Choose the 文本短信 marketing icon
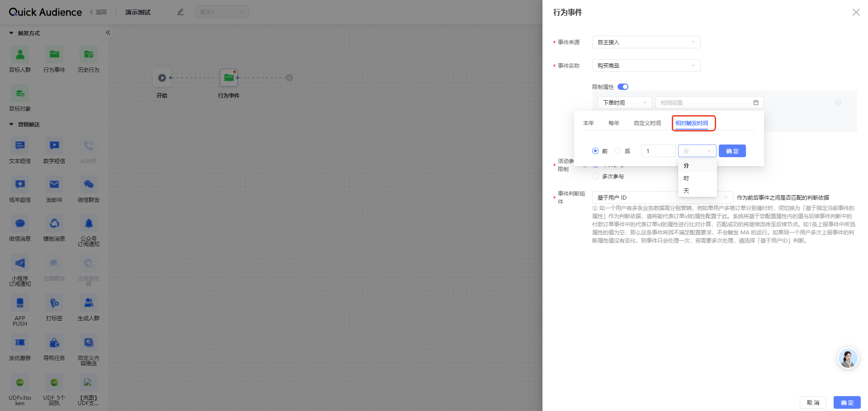This screenshot has height=411, width=868. pyautogui.click(x=20, y=145)
